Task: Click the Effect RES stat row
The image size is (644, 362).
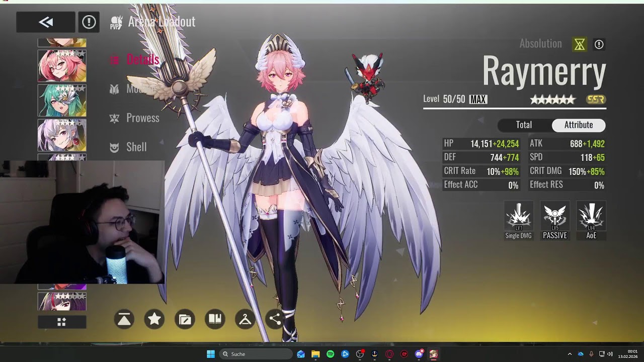Action: coord(567,185)
